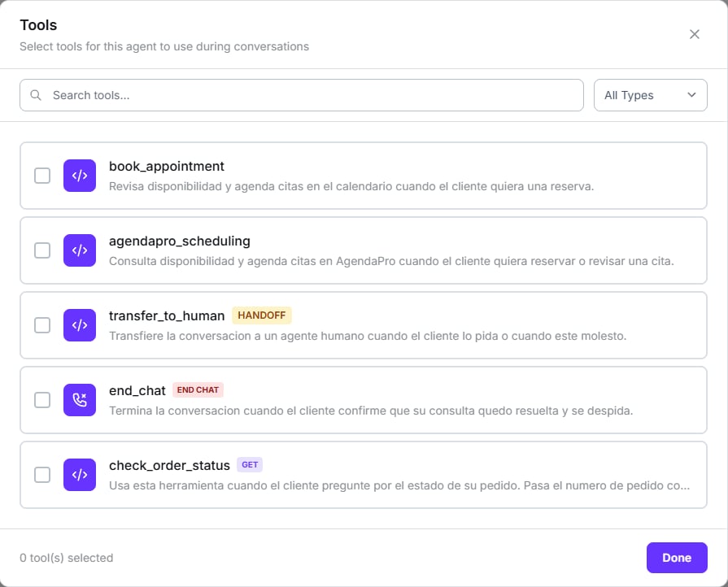The width and height of the screenshot is (728, 587).
Task: Click the magnifier icon in search box
Action: [x=36, y=95]
